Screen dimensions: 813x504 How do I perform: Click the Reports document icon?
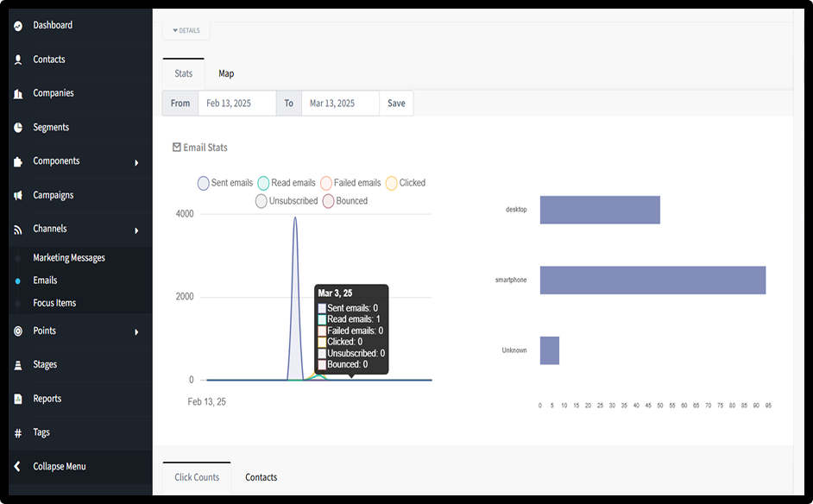point(18,399)
